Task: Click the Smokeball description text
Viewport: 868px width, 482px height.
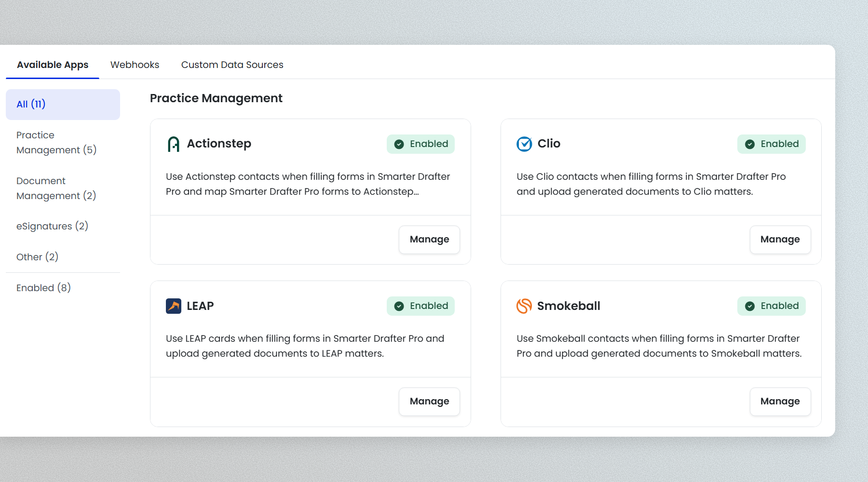Action: (x=659, y=346)
